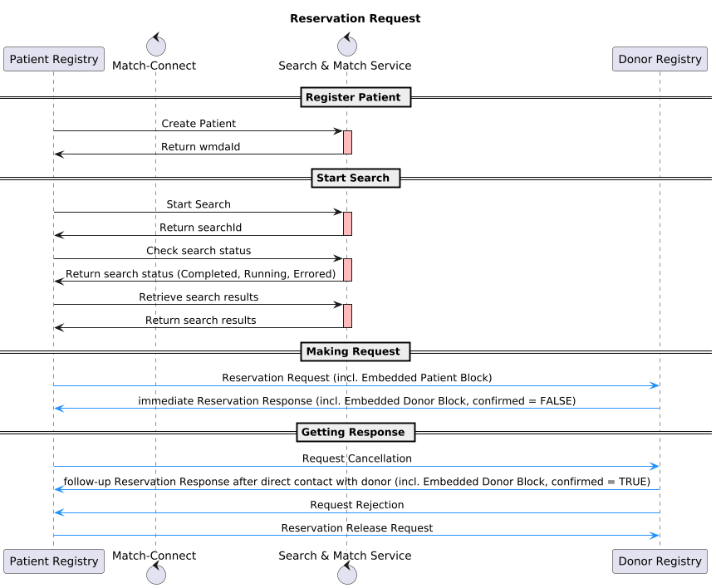Click the Making Request divider label

pos(353,351)
